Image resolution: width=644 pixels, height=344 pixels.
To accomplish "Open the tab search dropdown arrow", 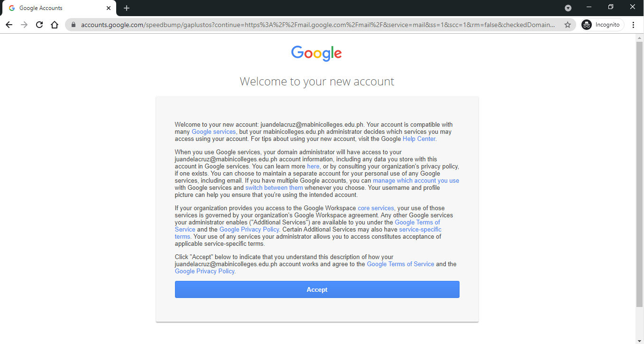I will 568,8.
